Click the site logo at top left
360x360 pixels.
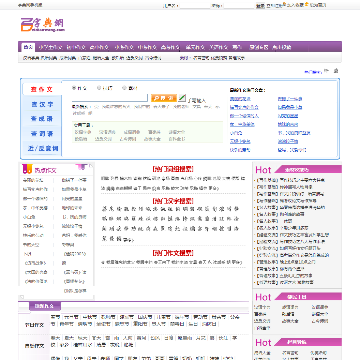[x=42, y=25]
